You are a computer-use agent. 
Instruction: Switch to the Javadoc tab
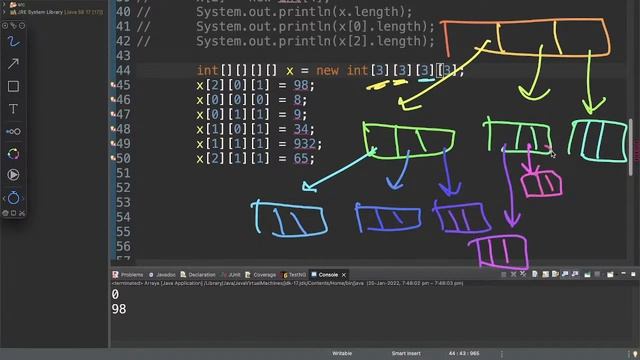click(162, 275)
